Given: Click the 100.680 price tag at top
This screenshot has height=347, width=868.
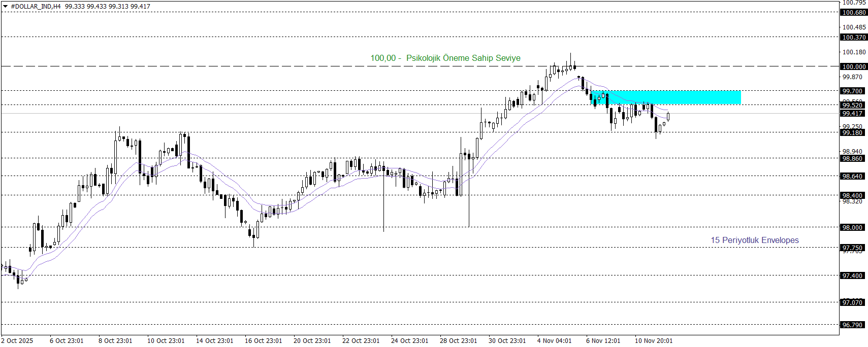Looking at the screenshot, I should pos(854,12).
